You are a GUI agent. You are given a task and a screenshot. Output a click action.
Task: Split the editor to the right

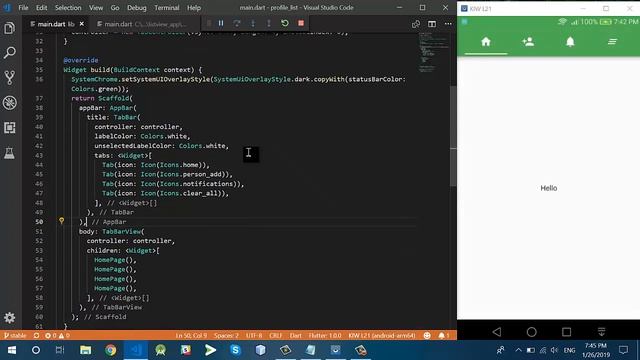tap(432, 24)
